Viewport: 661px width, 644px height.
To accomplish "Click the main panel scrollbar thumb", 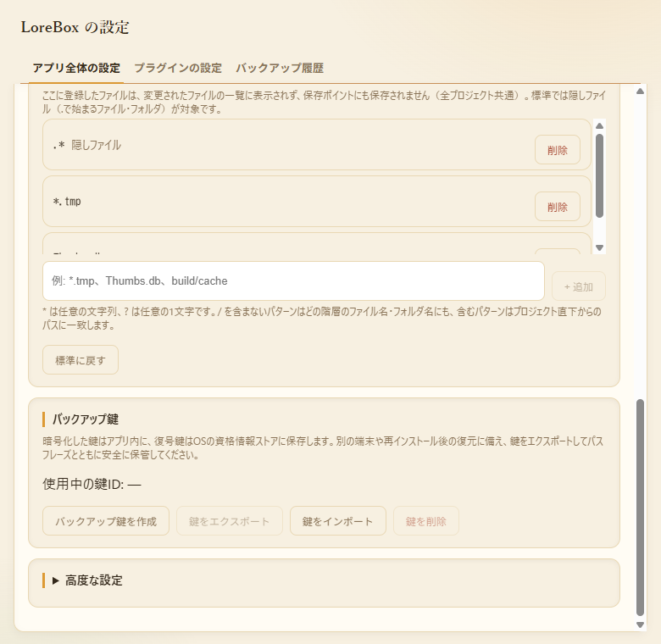I will (640, 508).
